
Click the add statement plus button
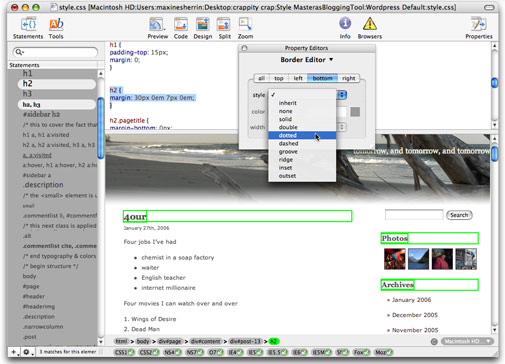tap(14, 352)
